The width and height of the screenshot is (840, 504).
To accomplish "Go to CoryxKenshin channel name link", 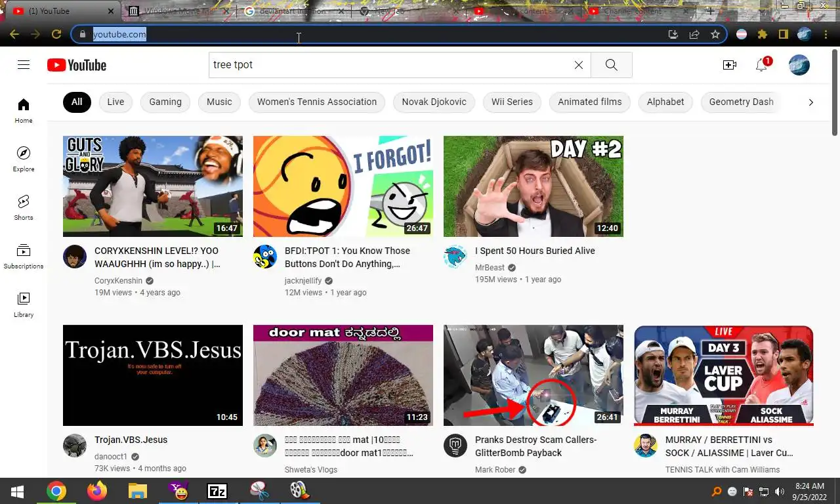I will click(x=118, y=281).
